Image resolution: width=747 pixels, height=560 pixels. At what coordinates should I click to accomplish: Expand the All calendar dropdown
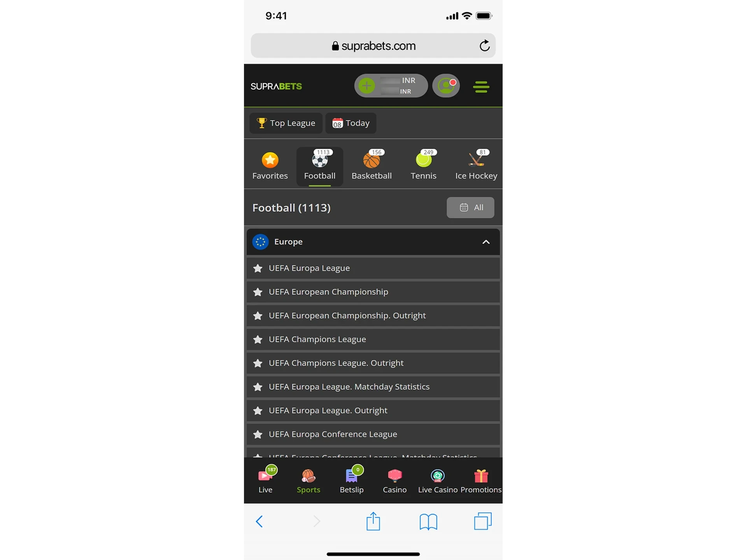[470, 207]
